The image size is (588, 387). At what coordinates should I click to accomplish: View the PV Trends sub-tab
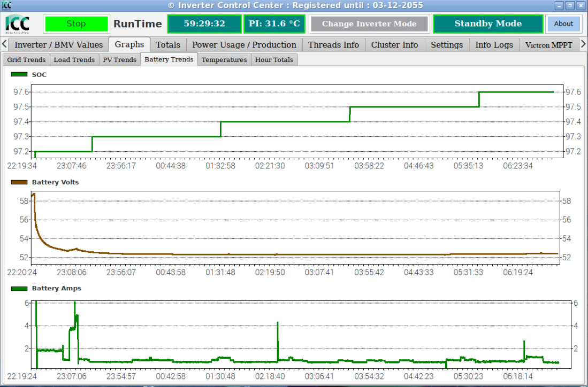pyautogui.click(x=119, y=60)
